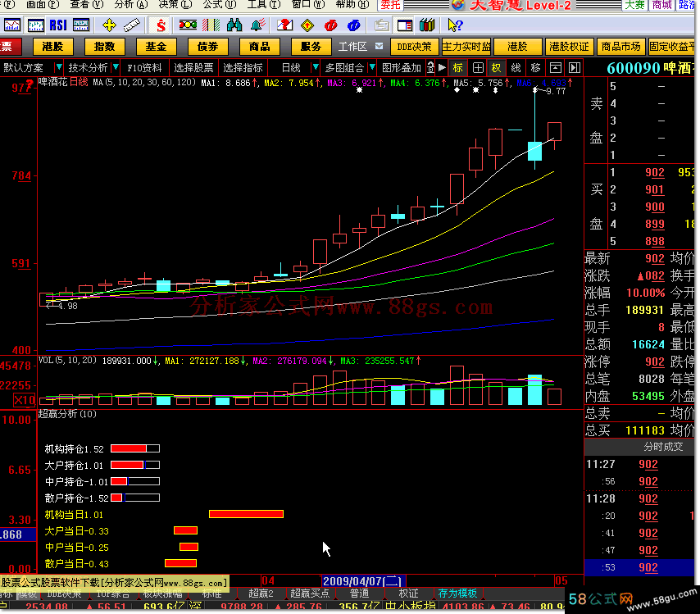
Task: Click the 债券 bonds button
Action: 207,47
